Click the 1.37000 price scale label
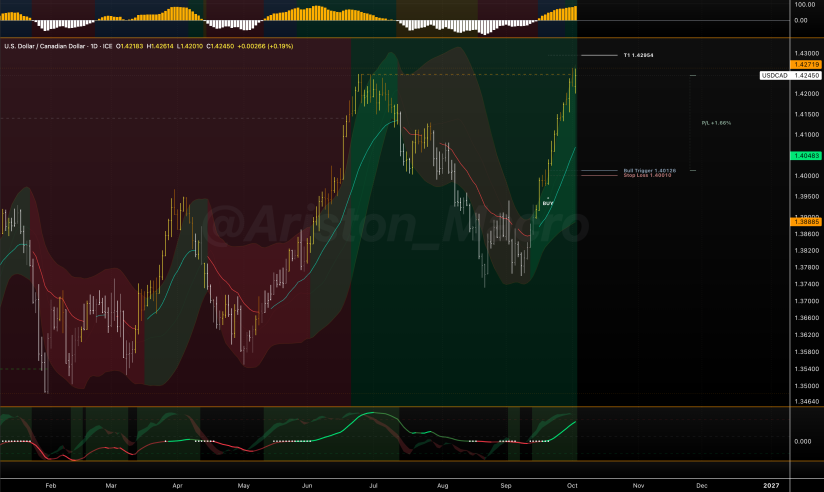 [x=807, y=301]
